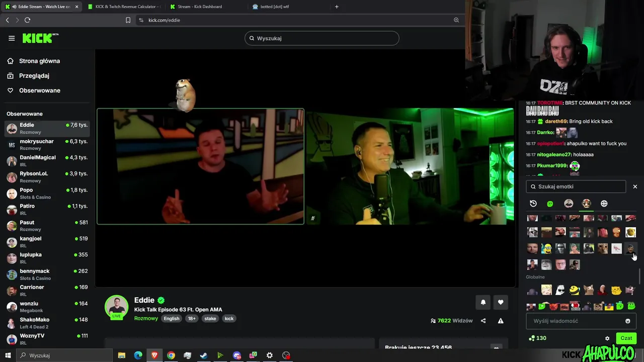Image resolution: width=644 pixels, height=362 pixels.
Task: Open Discord from taskbar
Action: (x=237, y=355)
